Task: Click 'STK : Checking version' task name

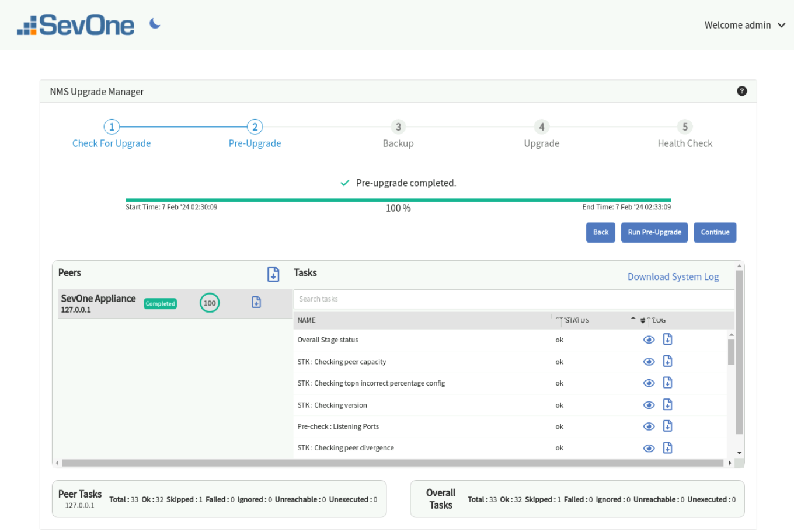Action: pyautogui.click(x=332, y=405)
